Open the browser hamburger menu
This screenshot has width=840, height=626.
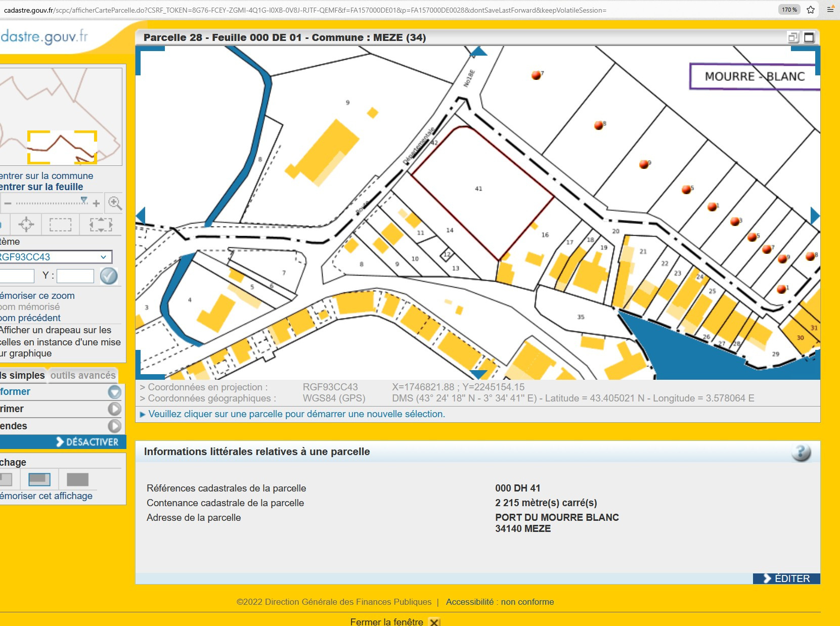coord(830,10)
